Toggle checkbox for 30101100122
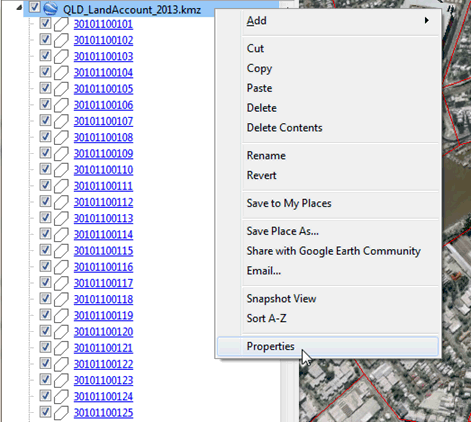 point(45,363)
